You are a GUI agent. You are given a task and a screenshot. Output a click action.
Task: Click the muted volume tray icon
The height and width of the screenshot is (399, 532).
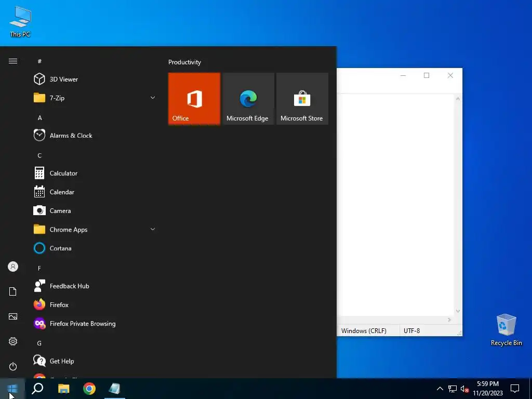pyautogui.click(x=464, y=389)
